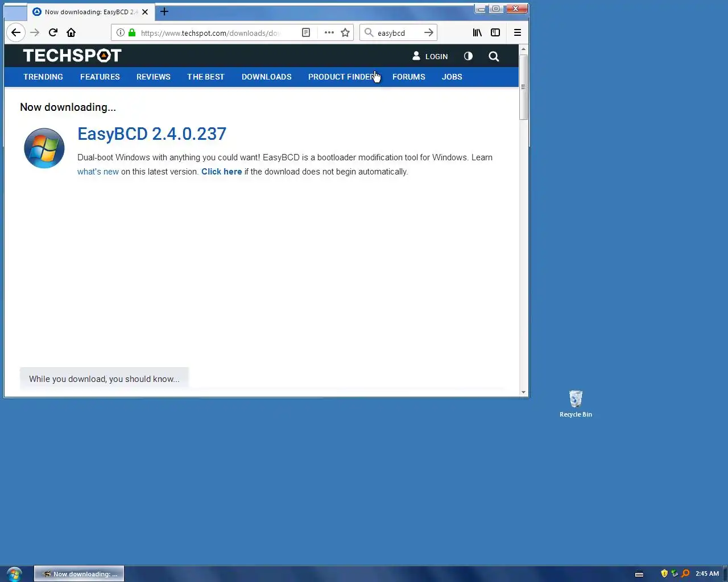The height and width of the screenshot is (582, 728).
Task: Select the Recycle Bin desktop icon
Action: [x=576, y=404]
